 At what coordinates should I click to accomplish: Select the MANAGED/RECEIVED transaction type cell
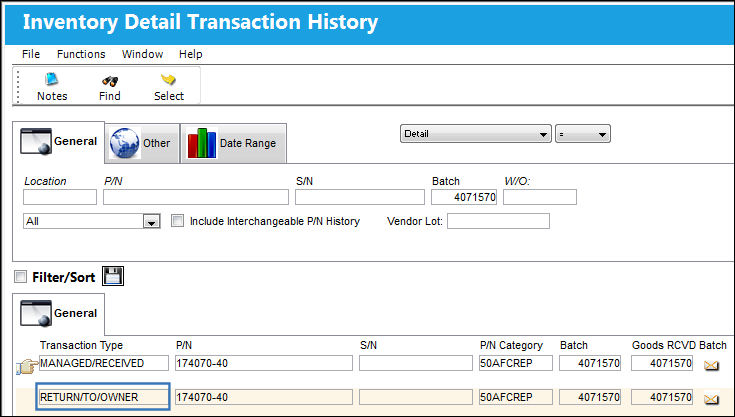[x=104, y=363]
